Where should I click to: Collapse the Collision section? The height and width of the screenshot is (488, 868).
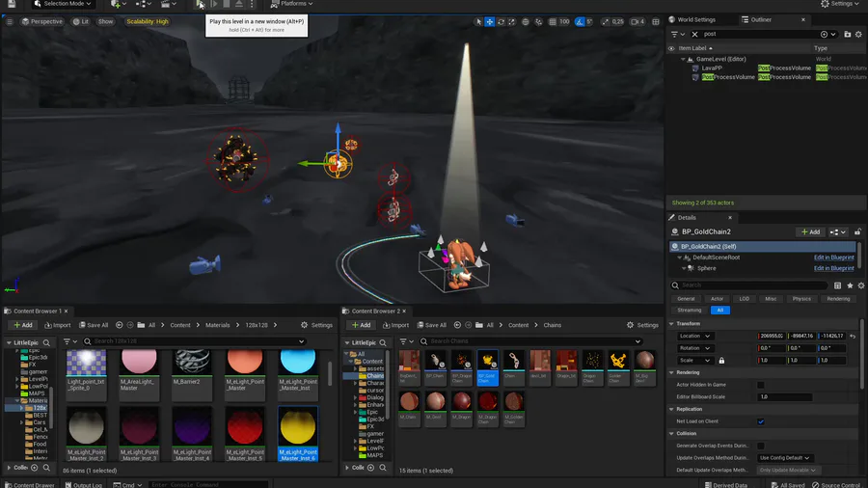[672, 434]
